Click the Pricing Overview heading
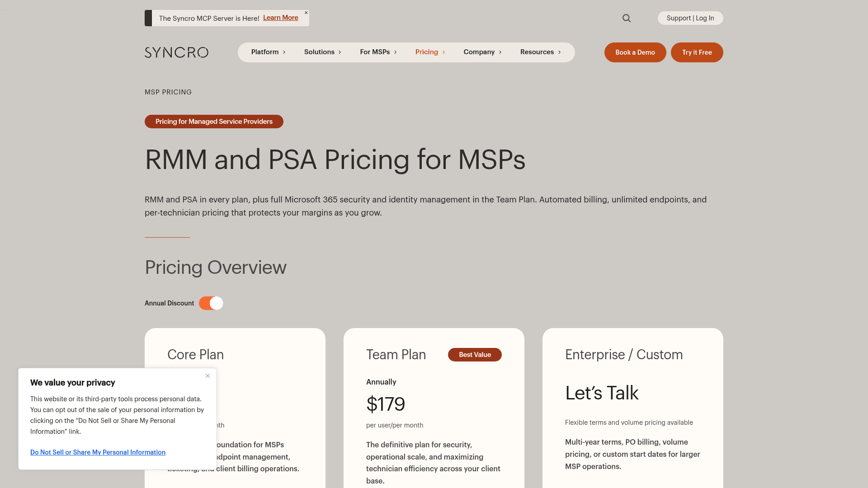This screenshot has height=488, width=868. point(216,267)
